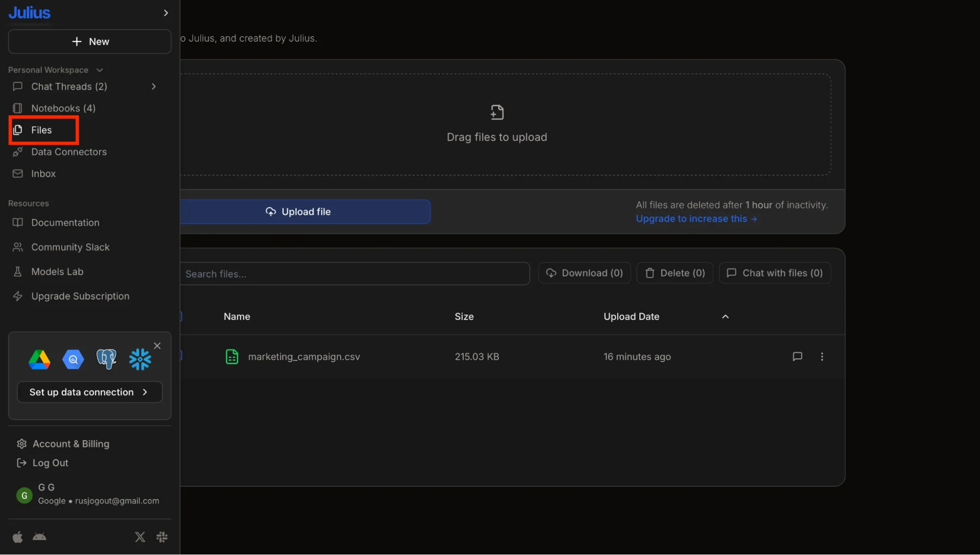The height and width of the screenshot is (555, 980).
Task: Click Delete (0) button
Action: coord(675,274)
